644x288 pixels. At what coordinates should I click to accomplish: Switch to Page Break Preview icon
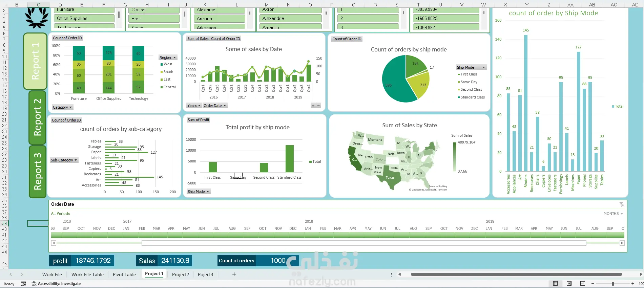(583, 284)
